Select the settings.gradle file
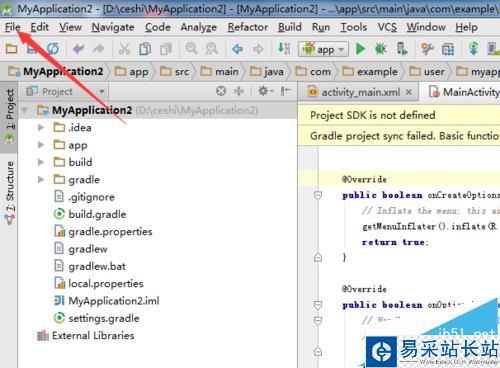This screenshot has width=500, height=368. [96, 318]
